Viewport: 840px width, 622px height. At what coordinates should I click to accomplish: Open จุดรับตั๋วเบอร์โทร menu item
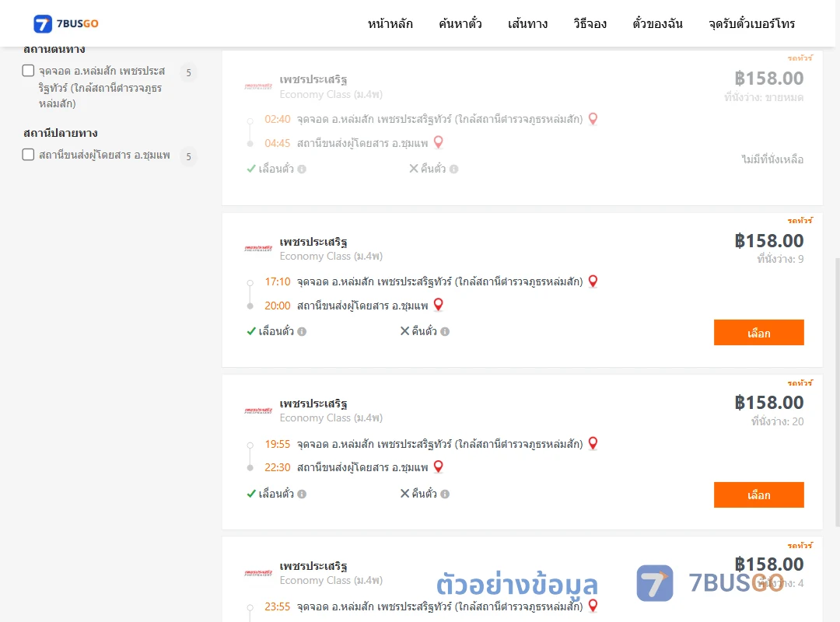751,23
